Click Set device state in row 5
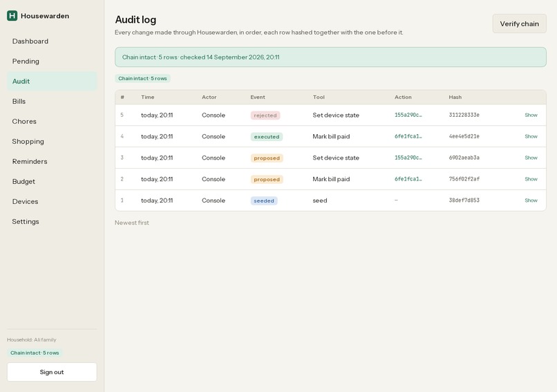This screenshot has height=392, width=557. [x=336, y=115]
